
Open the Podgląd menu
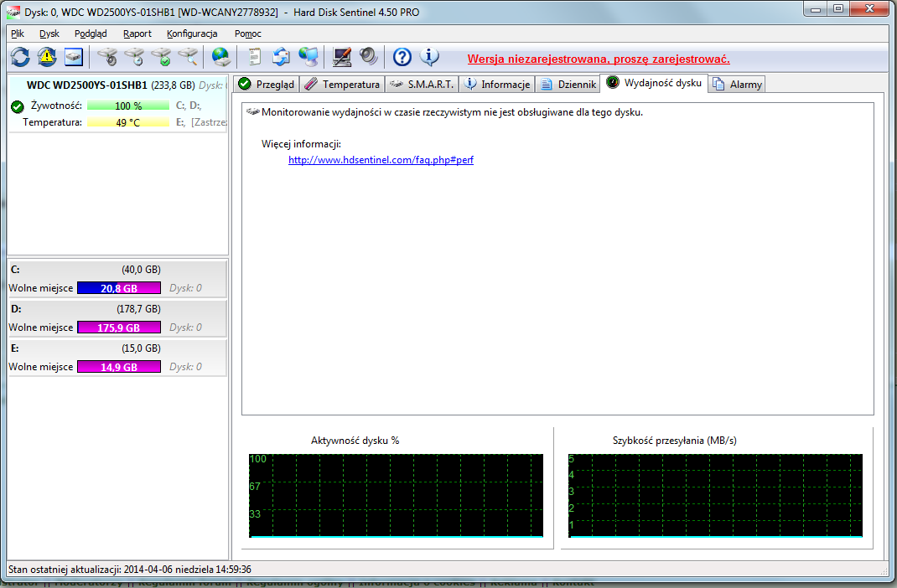tap(91, 34)
